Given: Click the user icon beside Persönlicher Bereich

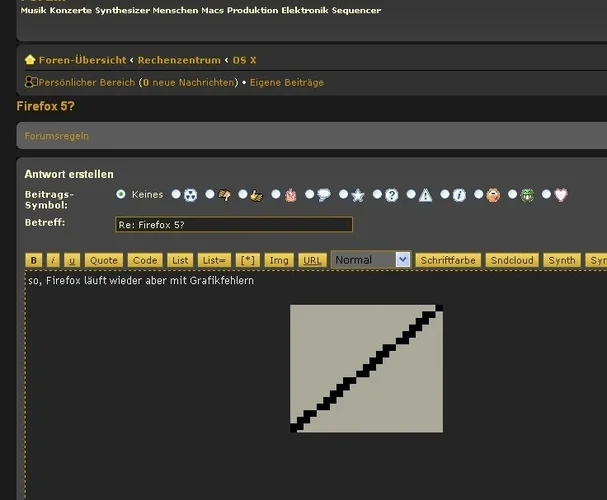Looking at the screenshot, I should [31, 82].
